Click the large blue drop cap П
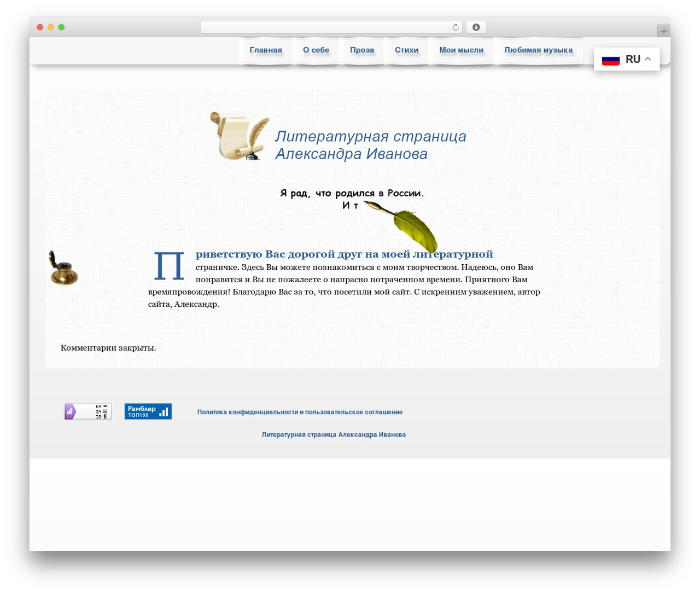Image resolution: width=700 pixels, height=593 pixels. coord(169,266)
